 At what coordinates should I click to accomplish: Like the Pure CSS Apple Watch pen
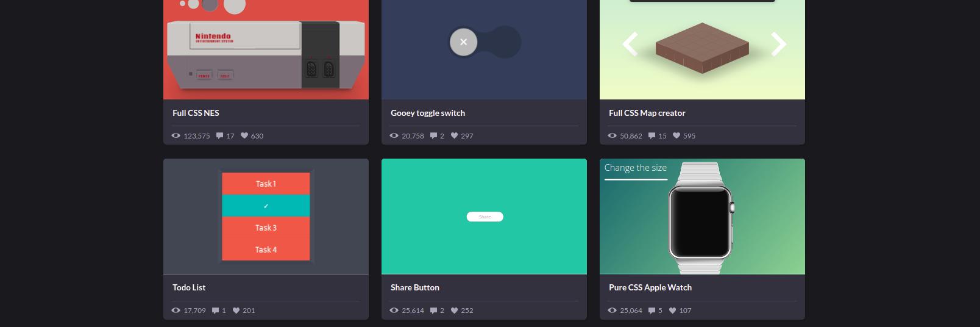point(672,310)
